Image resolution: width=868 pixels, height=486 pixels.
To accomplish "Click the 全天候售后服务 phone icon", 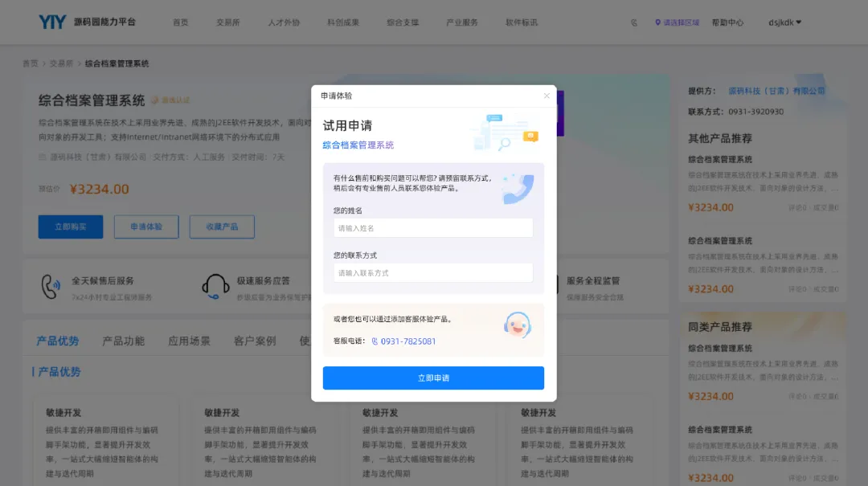I will (51, 287).
